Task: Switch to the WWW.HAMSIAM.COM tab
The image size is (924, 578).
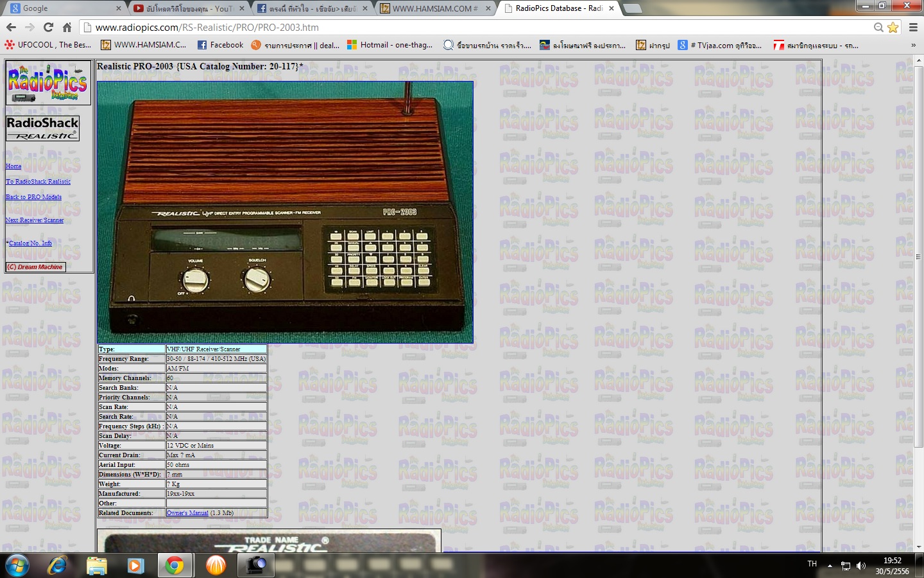Action: pyautogui.click(x=434, y=8)
